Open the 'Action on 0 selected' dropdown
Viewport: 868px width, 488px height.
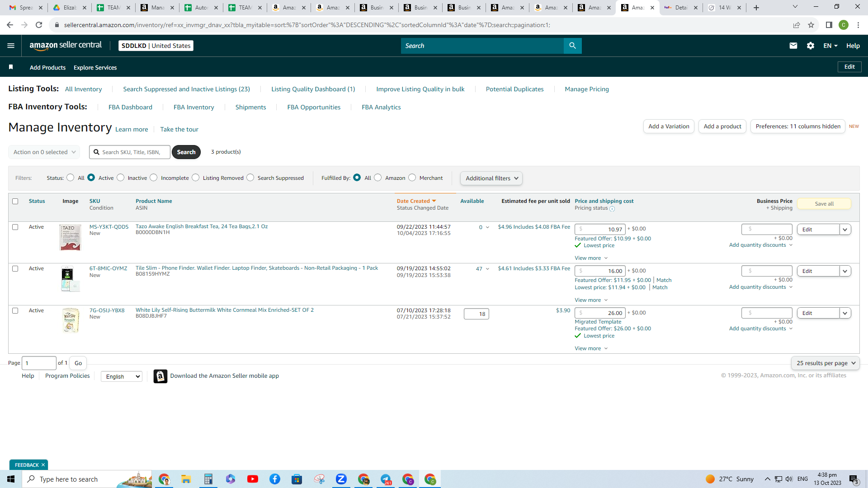tap(44, 152)
